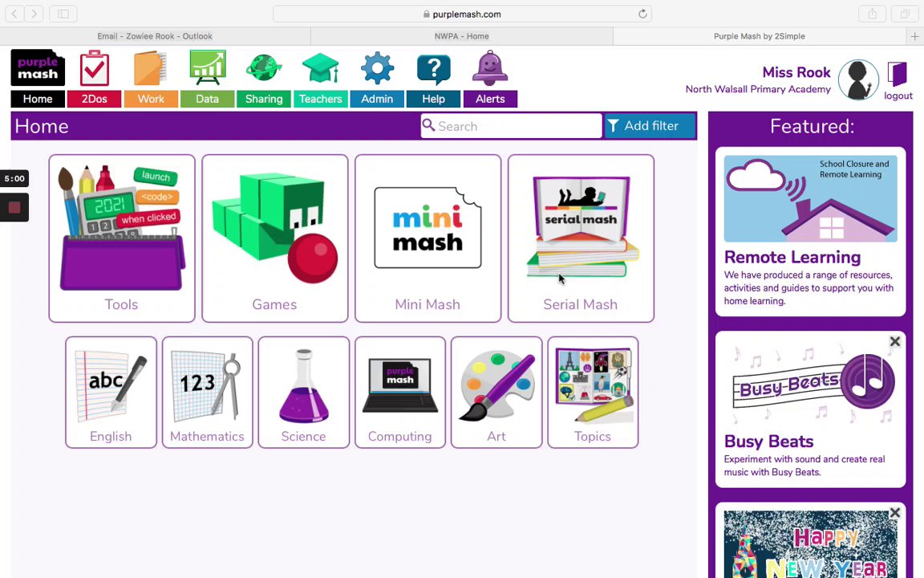Click the Sharing label button
Screen dimensions: 924x578
tap(264, 99)
